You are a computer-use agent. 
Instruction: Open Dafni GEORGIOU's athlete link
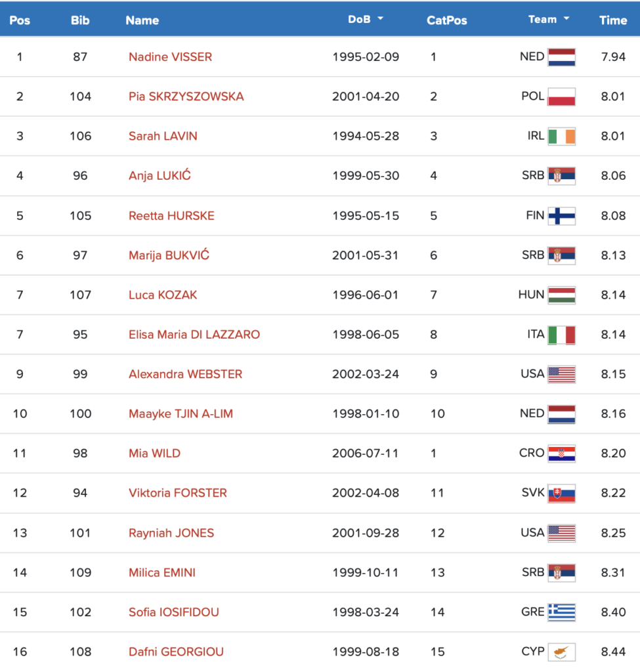click(176, 652)
